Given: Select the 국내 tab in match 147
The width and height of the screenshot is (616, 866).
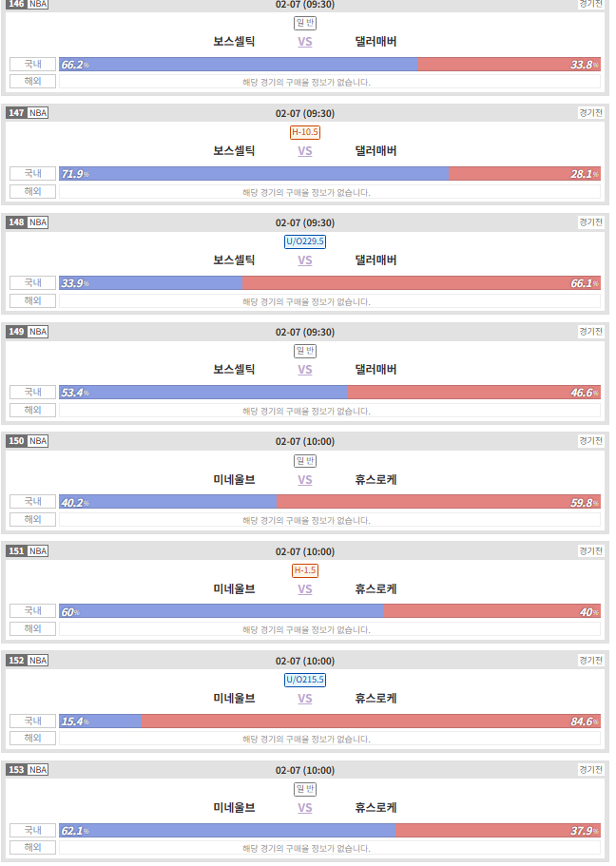Looking at the screenshot, I should tap(32, 173).
